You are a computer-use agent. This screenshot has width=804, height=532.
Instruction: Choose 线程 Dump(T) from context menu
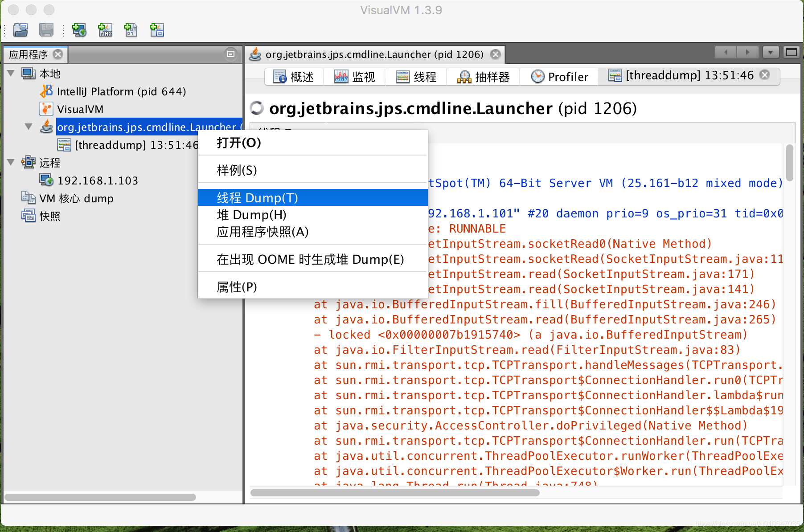(x=313, y=197)
